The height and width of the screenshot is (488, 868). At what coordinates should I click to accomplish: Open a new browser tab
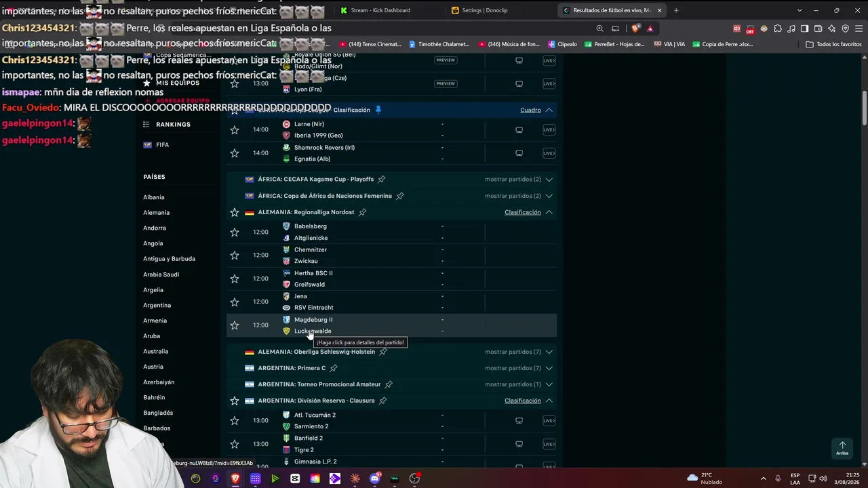pyautogui.click(x=676, y=10)
